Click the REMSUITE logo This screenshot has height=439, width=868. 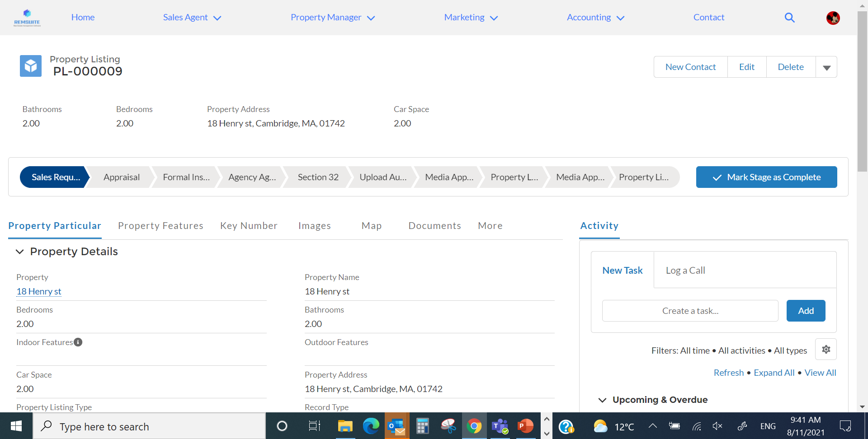coord(27,18)
